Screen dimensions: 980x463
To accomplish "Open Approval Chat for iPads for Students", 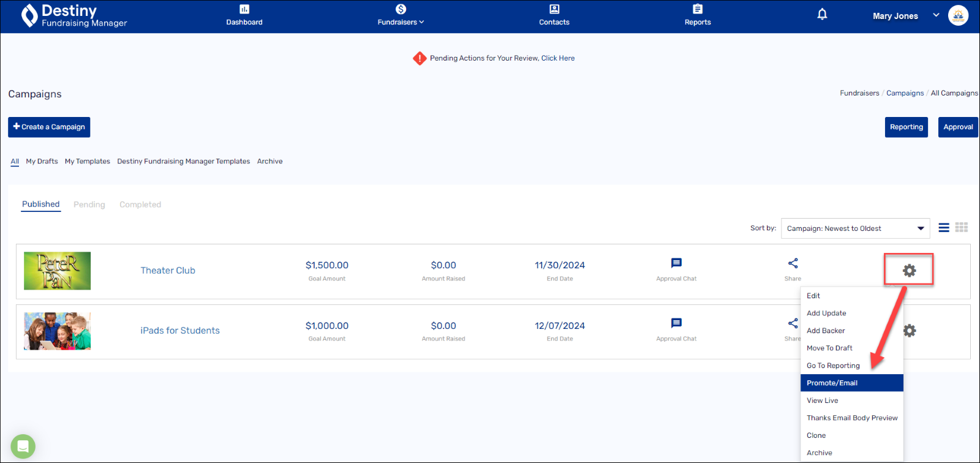I will point(676,323).
